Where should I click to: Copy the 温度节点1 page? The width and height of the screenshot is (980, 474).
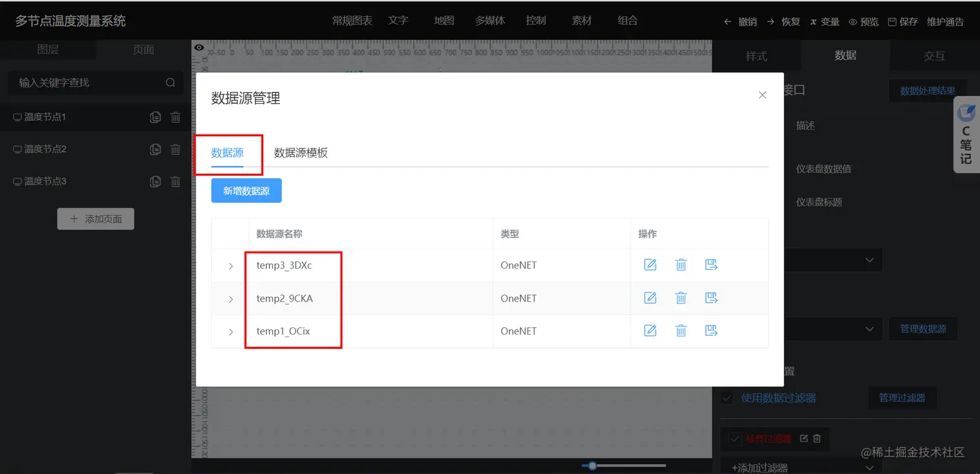[x=155, y=117]
